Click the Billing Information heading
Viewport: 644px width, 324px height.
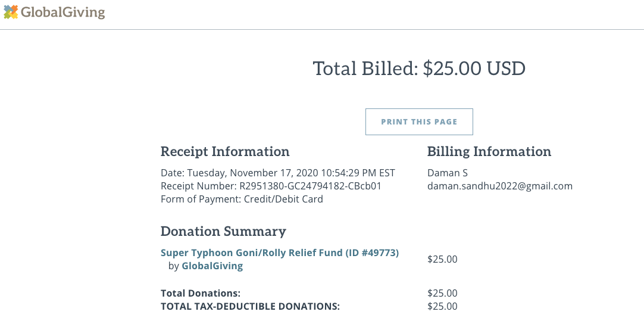(489, 151)
